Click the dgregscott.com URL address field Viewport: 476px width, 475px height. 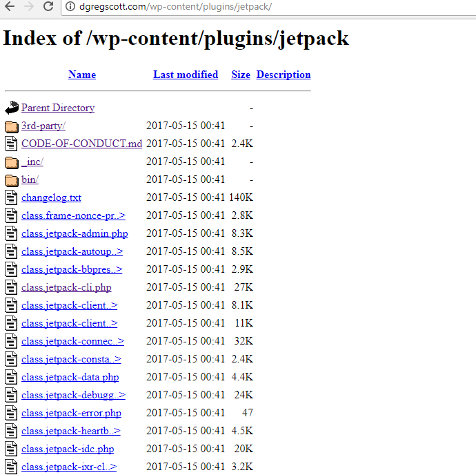pyautogui.click(x=268, y=7)
